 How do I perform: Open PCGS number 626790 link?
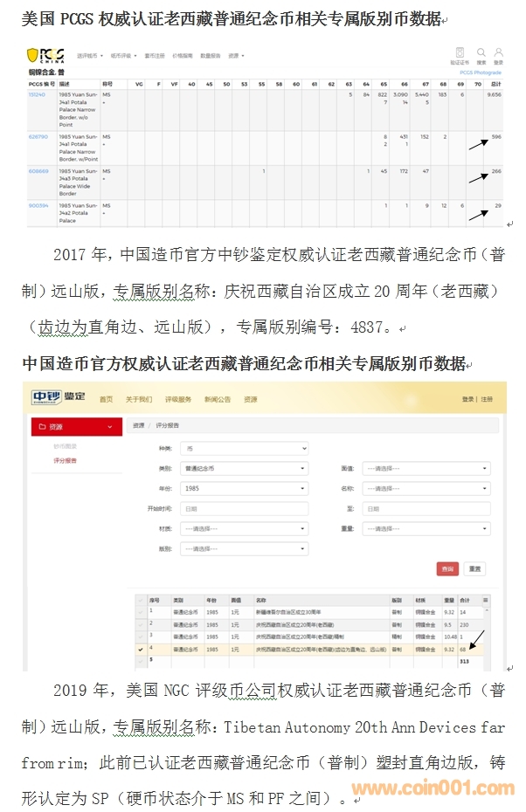pyautogui.click(x=38, y=137)
